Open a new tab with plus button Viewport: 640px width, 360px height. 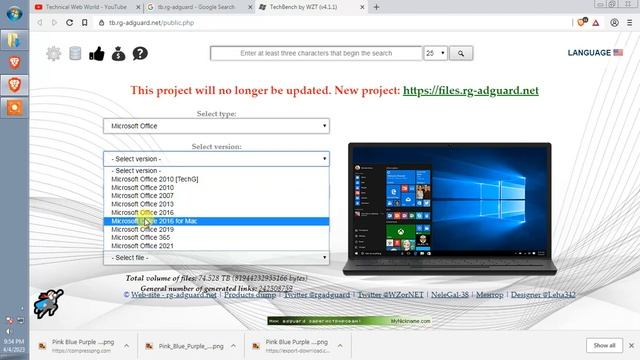pyautogui.click(x=376, y=7)
